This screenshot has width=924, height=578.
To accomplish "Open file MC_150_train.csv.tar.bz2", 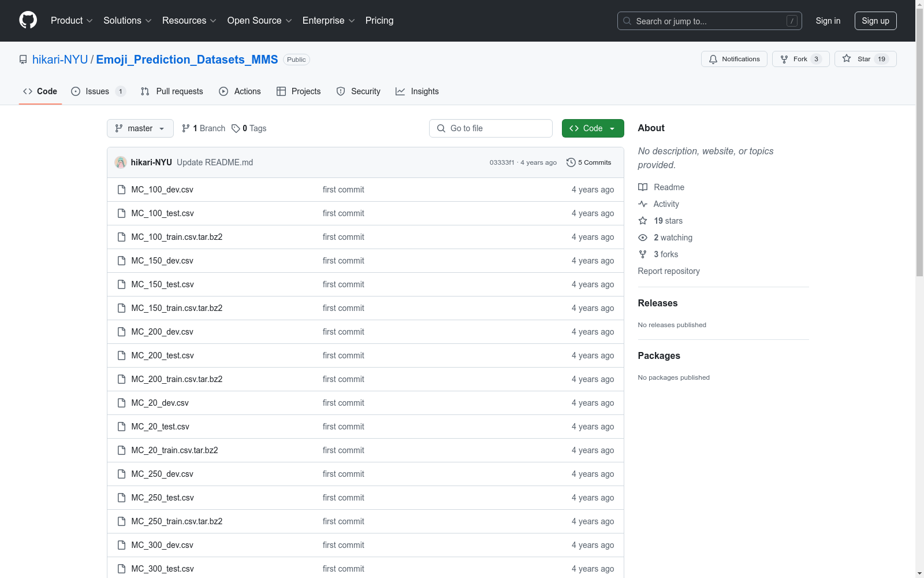I will pos(177,308).
